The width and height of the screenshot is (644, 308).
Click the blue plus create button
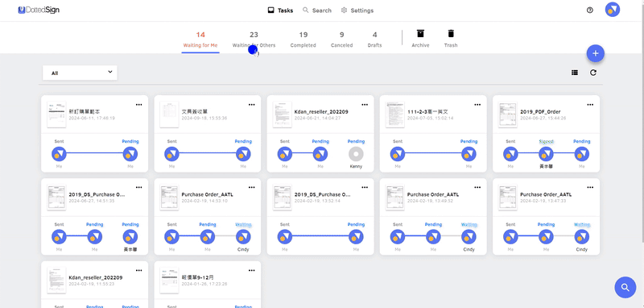596,53
